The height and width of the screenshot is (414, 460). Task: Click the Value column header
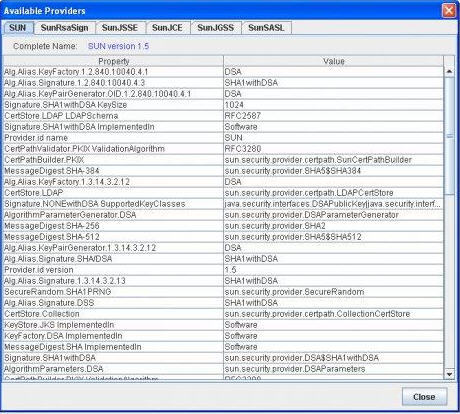334,61
